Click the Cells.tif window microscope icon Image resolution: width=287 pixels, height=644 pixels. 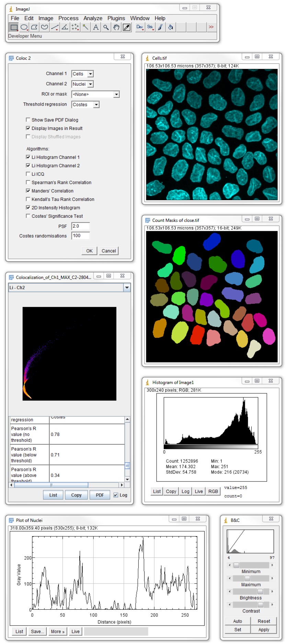click(148, 58)
